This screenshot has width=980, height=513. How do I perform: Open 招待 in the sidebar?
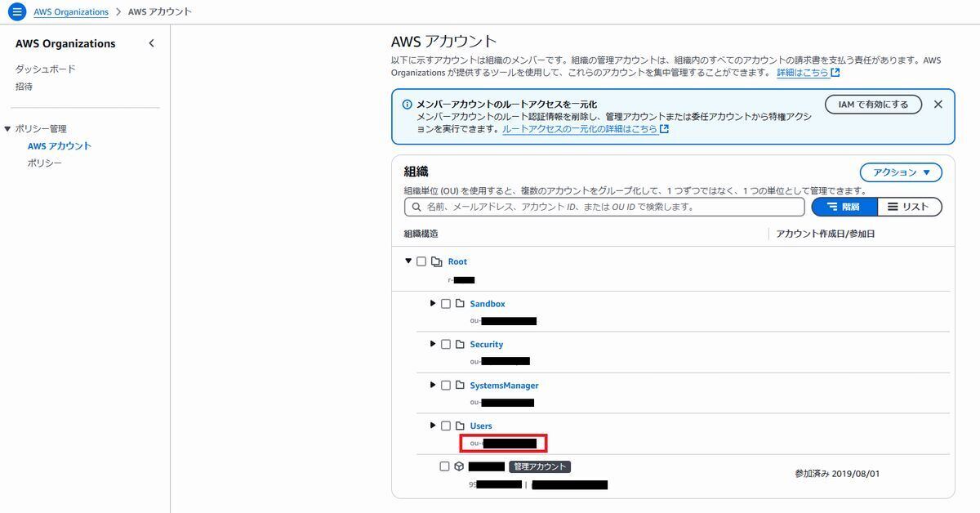tap(24, 87)
